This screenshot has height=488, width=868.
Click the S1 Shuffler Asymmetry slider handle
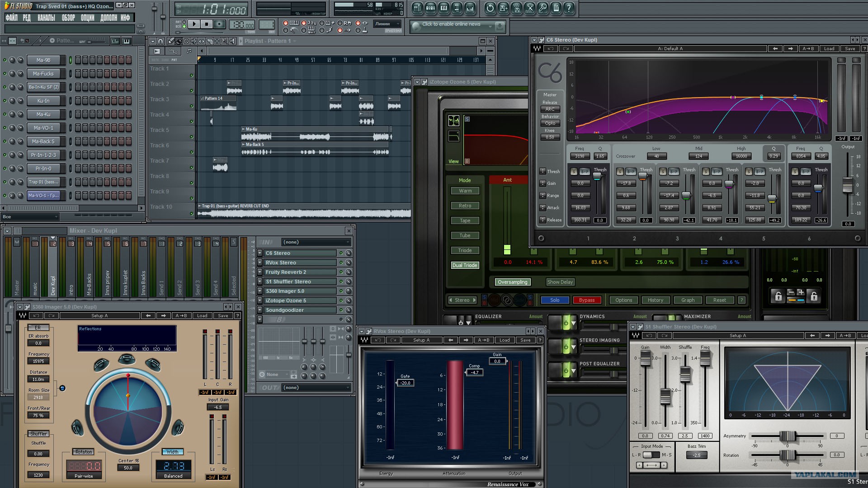[x=787, y=436]
